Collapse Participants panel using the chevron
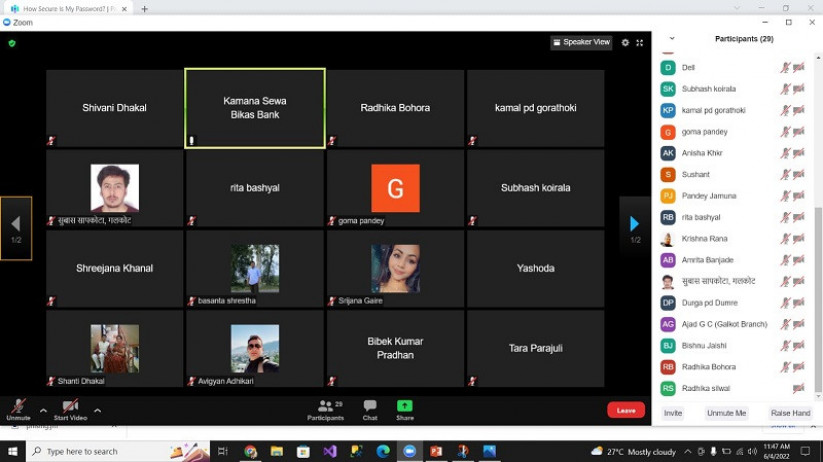Screen dimensions: 823x462 click(x=671, y=39)
